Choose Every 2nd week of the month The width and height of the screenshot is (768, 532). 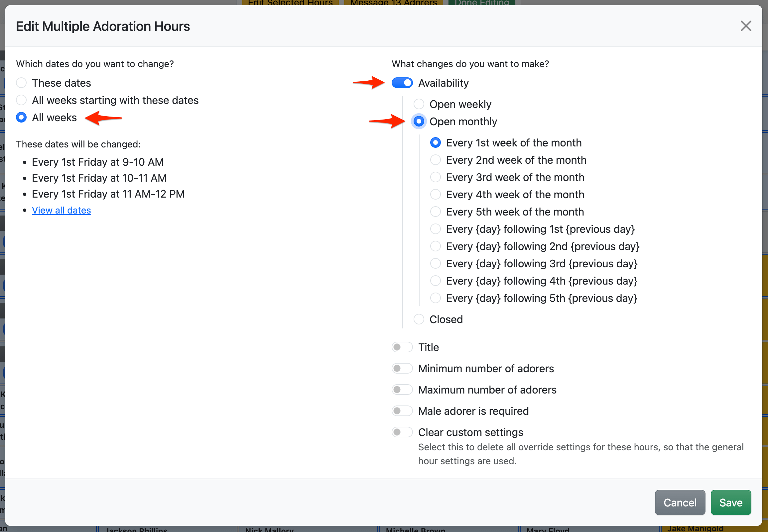[435, 160]
